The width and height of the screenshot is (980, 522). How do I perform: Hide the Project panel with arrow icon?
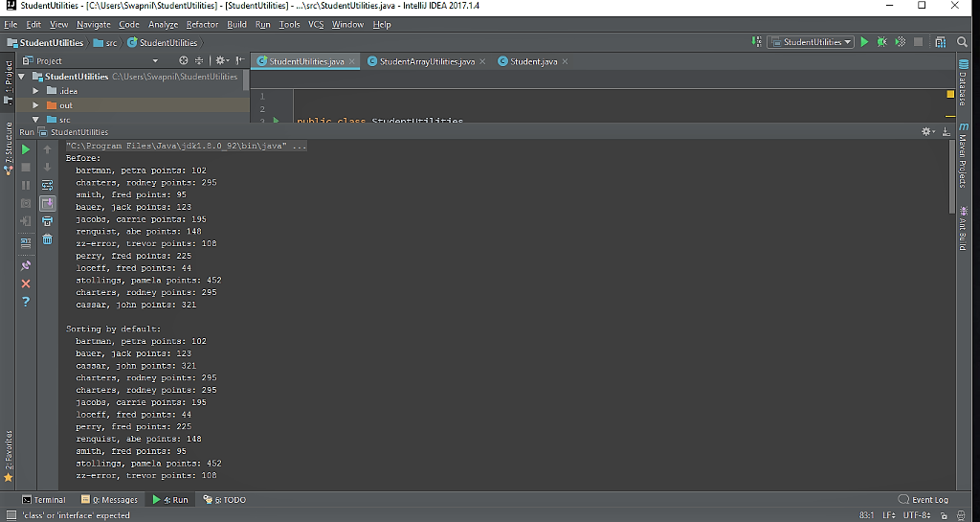(x=240, y=60)
